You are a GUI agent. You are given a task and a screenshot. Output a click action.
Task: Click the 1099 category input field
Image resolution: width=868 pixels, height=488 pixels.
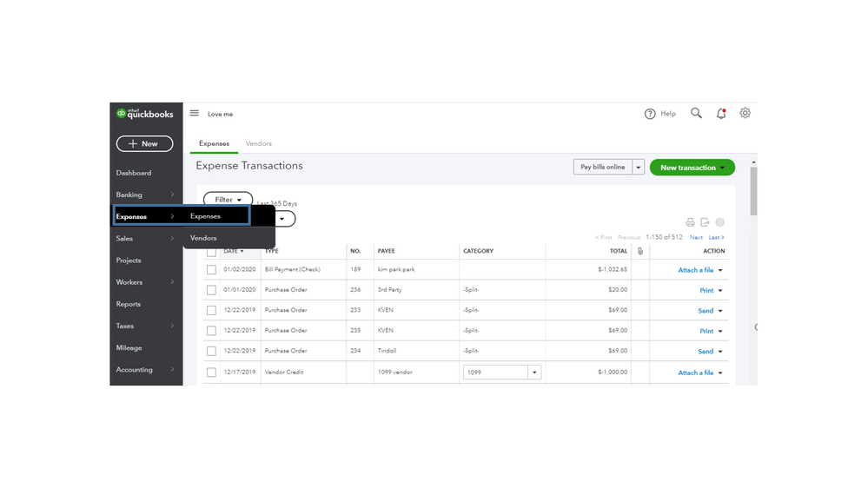click(x=495, y=373)
